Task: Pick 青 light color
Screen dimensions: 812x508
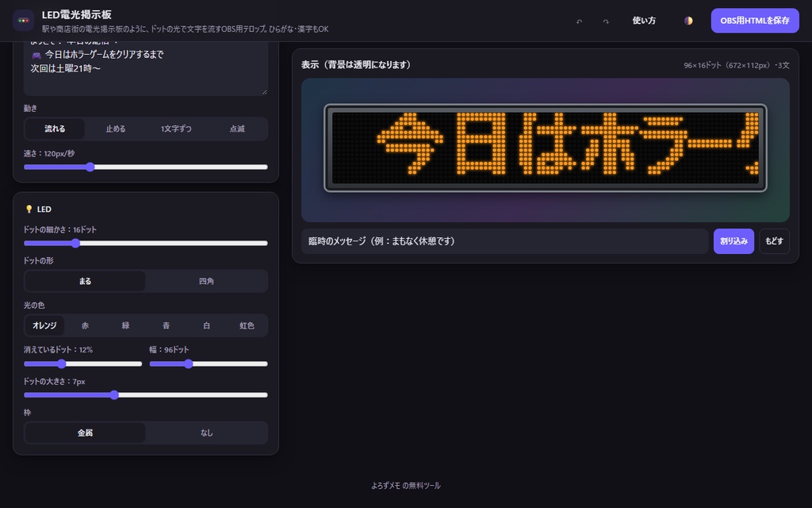Action: [166, 325]
